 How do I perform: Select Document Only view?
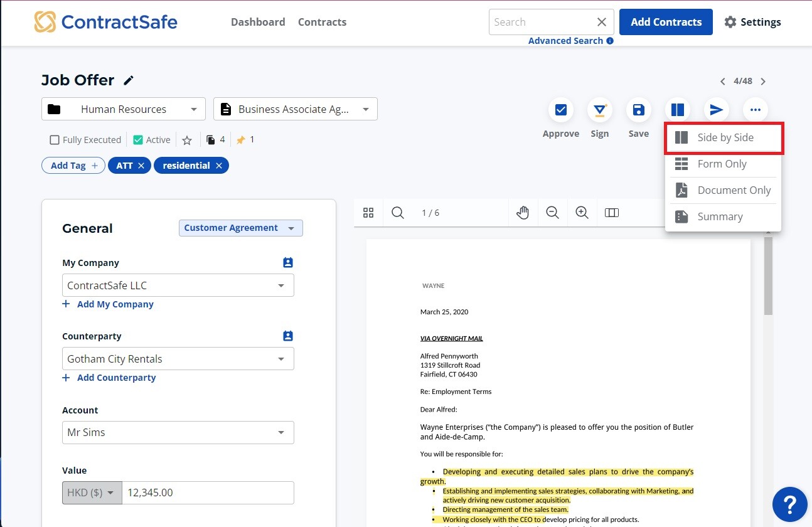point(723,190)
